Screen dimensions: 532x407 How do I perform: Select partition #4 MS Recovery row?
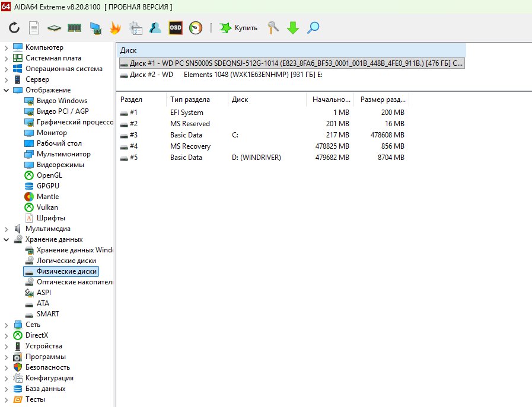tap(263, 146)
